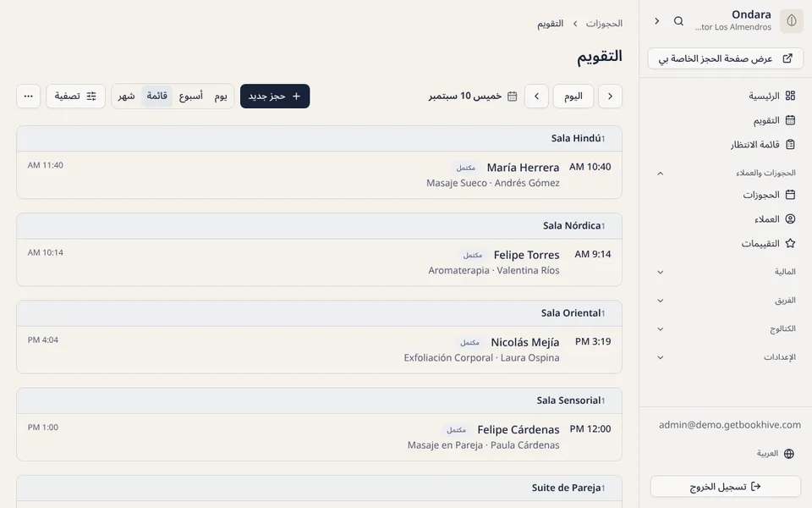Click مكتمل badge beside María Herrera
This screenshot has width=812, height=508.
pyautogui.click(x=465, y=168)
